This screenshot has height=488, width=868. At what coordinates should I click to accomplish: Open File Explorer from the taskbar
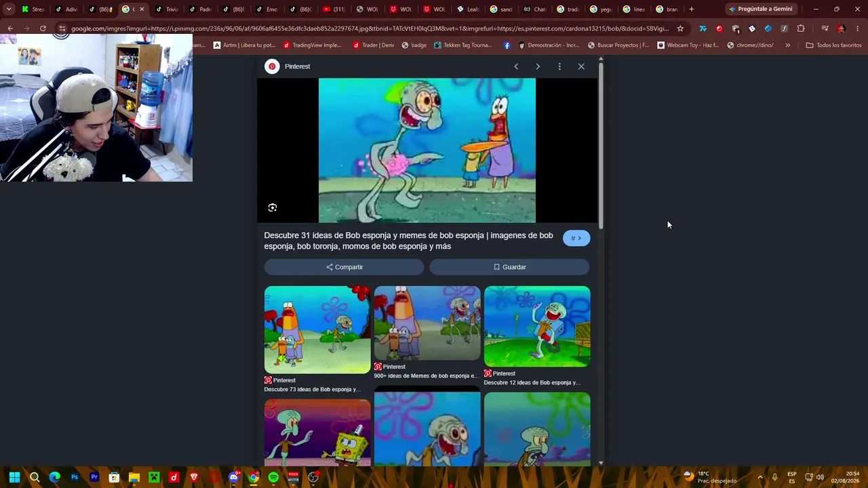coord(134,477)
